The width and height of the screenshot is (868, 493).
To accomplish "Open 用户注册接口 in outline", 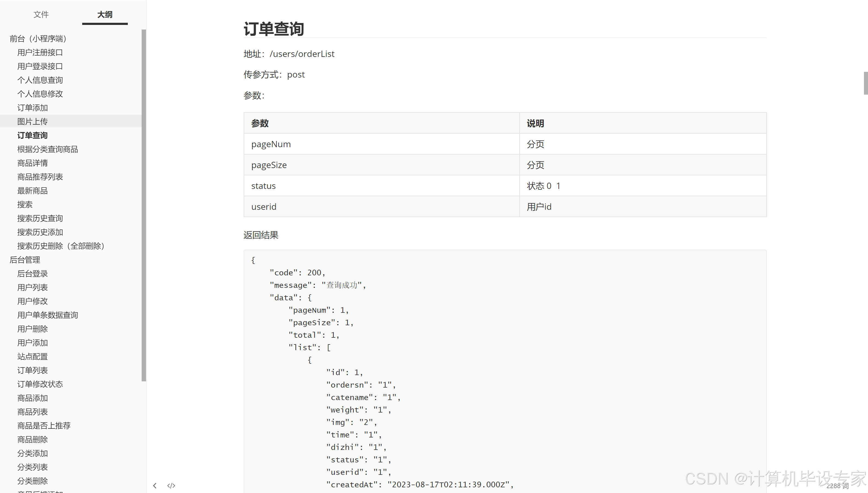I will (40, 53).
